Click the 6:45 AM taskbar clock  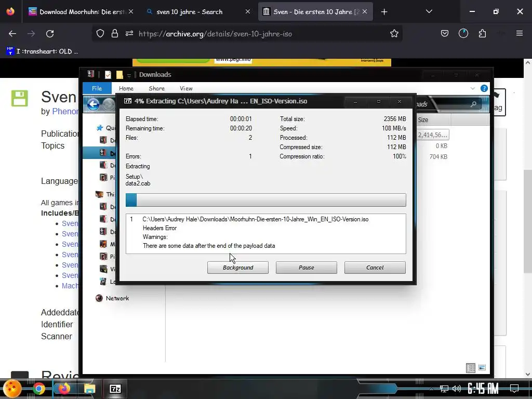[x=483, y=388]
